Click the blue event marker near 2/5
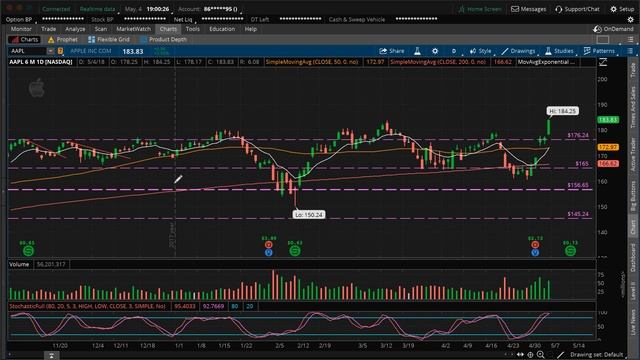This screenshot has width=640, height=360. tap(269, 253)
